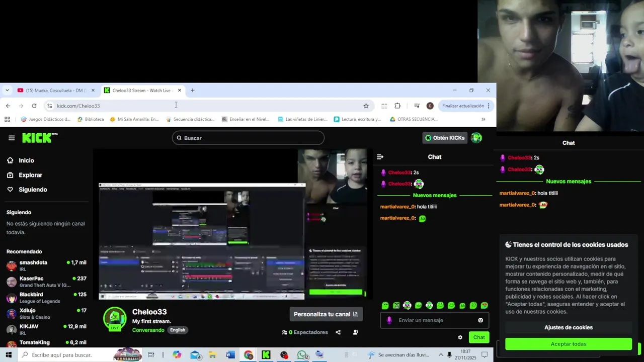The width and height of the screenshot is (644, 362).
Task: Open smashdota recommended channel
Action: tap(46, 265)
